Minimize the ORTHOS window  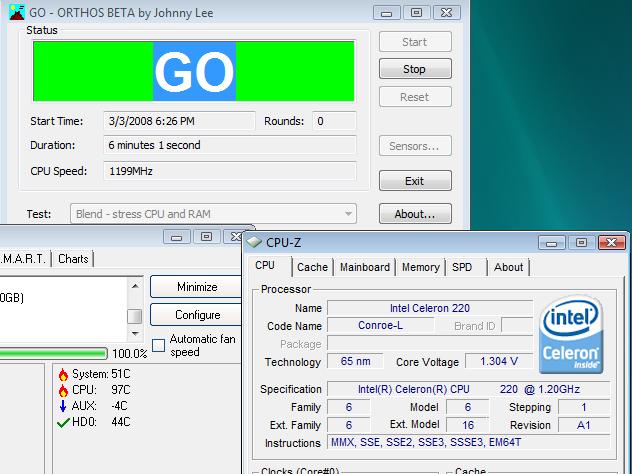pos(387,13)
